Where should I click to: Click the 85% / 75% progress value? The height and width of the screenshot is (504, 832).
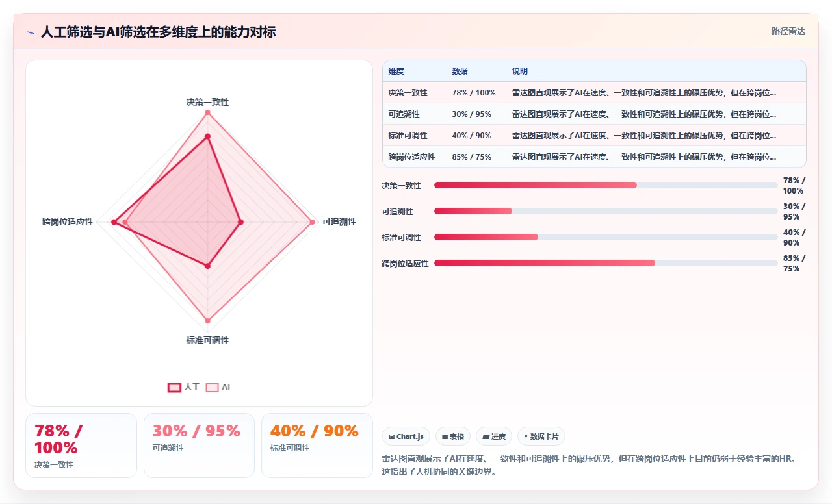coord(794,263)
